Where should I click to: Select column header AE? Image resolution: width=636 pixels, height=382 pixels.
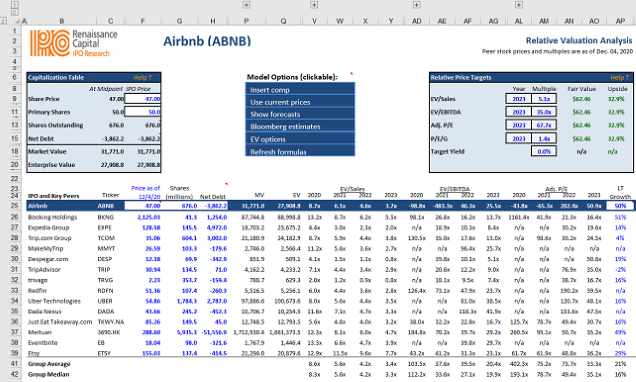coord(442,21)
